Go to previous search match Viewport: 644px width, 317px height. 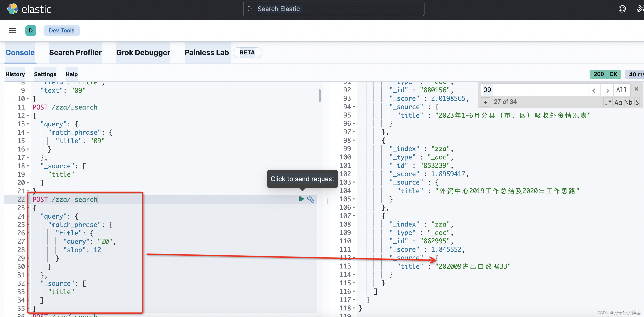(x=594, y=90)
